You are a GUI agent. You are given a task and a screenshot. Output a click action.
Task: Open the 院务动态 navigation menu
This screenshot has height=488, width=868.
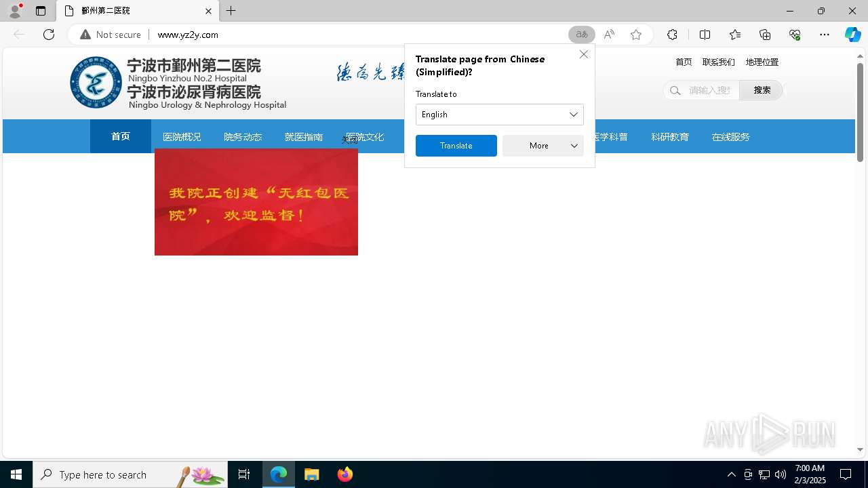(x=243, y=137)
